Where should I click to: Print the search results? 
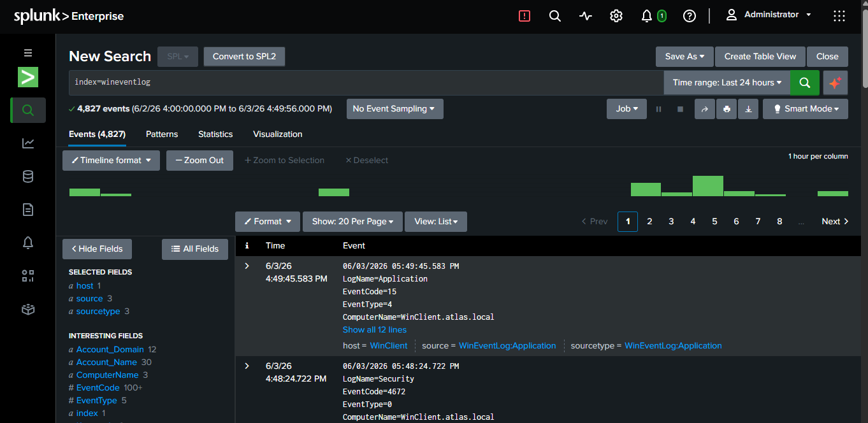pos(727,109)
